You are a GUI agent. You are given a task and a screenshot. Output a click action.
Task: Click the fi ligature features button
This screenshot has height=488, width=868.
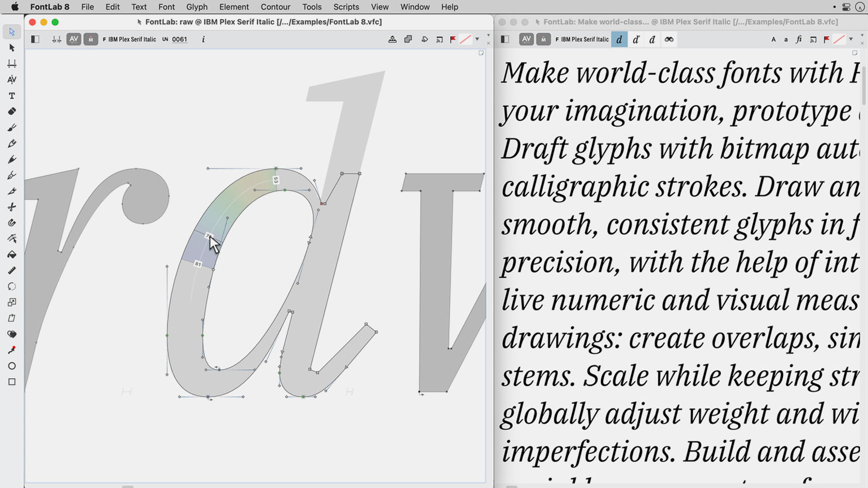(799, 39)
